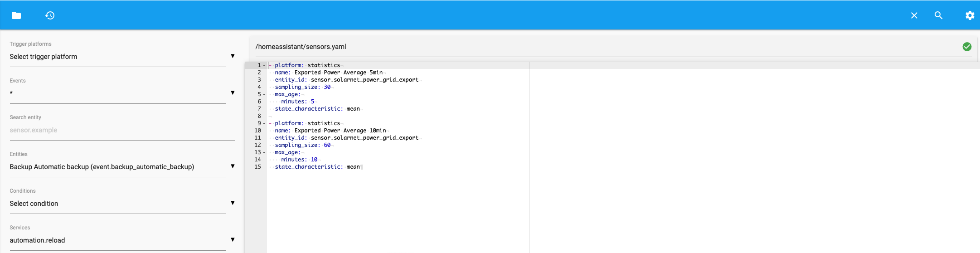Click the close file X icon

[x=914, y=15]
